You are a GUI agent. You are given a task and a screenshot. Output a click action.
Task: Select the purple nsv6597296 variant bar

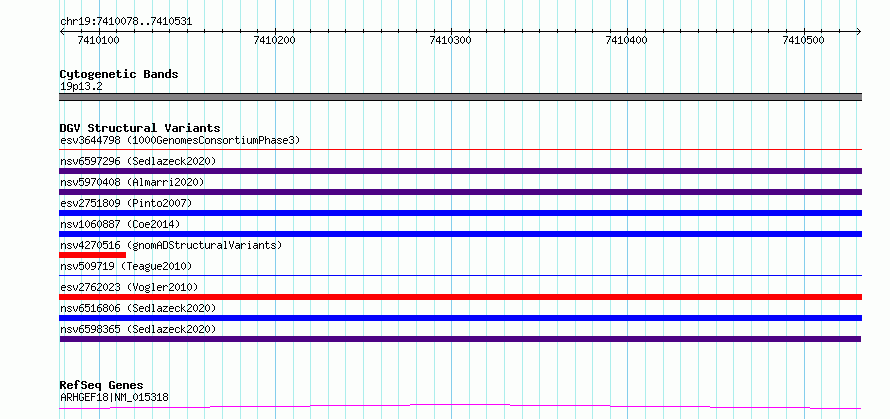pos(460,171)
